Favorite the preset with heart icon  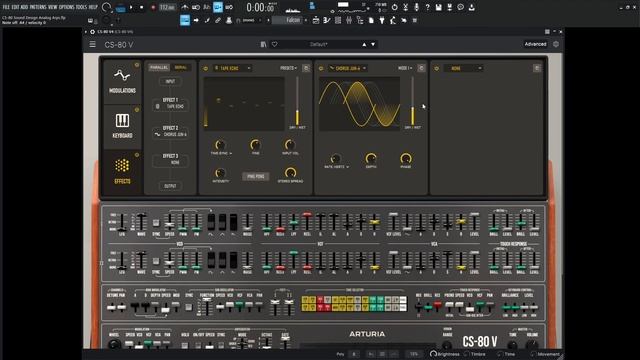(275, 44)
